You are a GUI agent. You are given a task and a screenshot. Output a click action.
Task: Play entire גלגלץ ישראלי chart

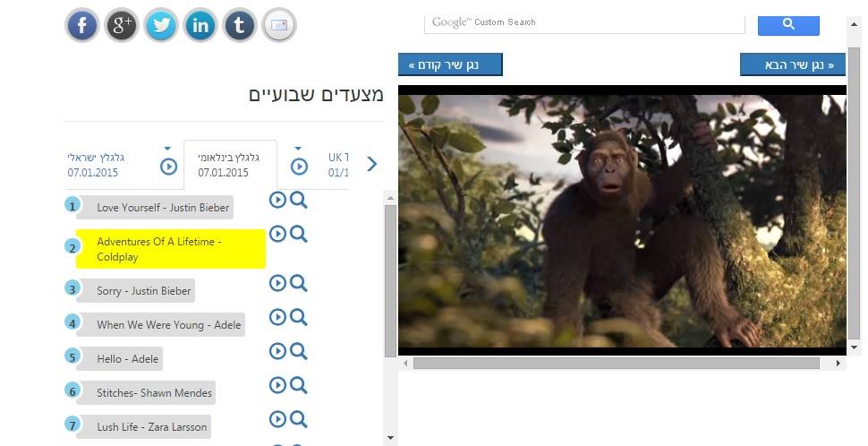pos(168,167)
